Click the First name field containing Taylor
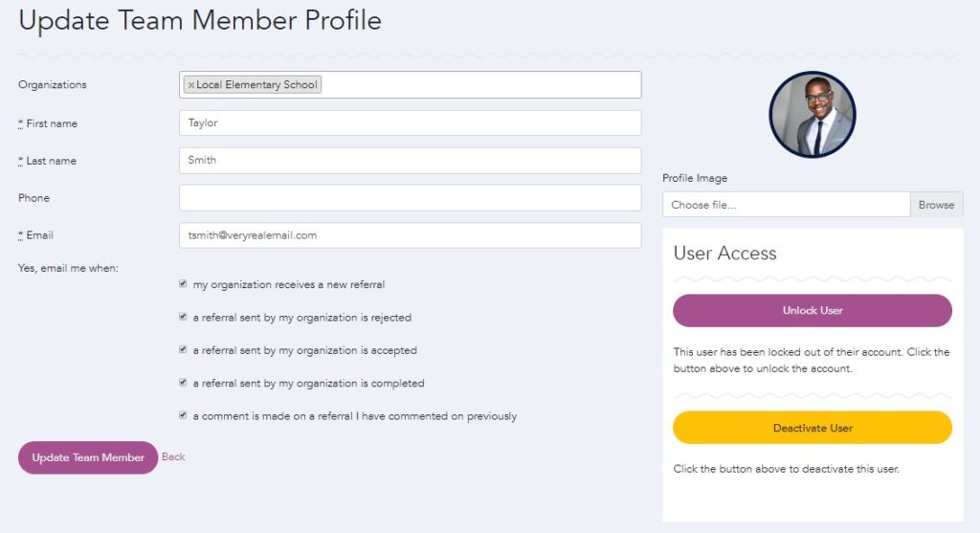This screenshot has height=533, width=980. [x=410, y=122]
